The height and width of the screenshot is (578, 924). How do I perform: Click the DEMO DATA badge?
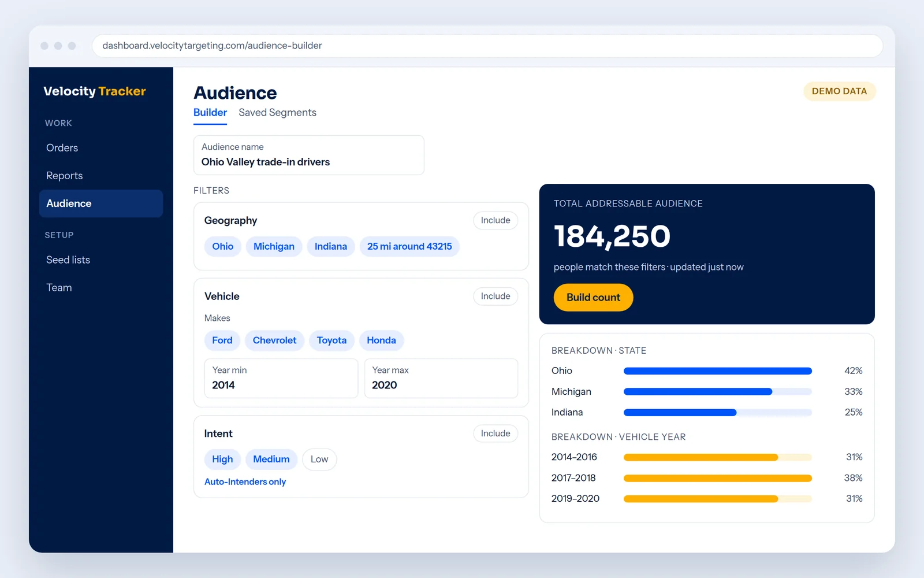(839, 91)
